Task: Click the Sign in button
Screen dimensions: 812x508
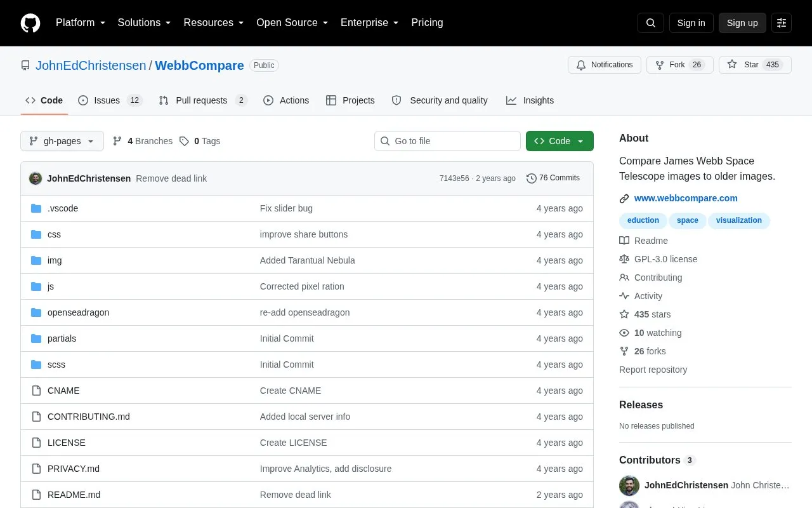Action: point(691,23)
